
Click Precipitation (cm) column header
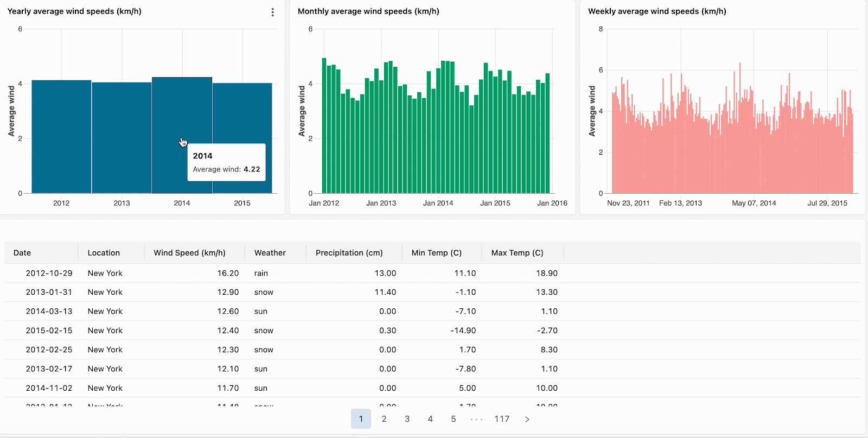click(x=349, y=253)
